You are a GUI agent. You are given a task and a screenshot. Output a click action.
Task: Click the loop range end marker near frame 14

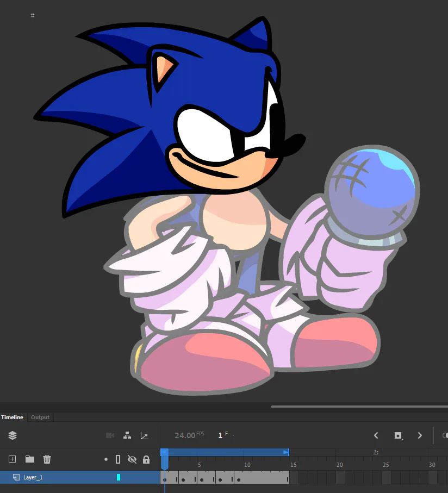286,452
